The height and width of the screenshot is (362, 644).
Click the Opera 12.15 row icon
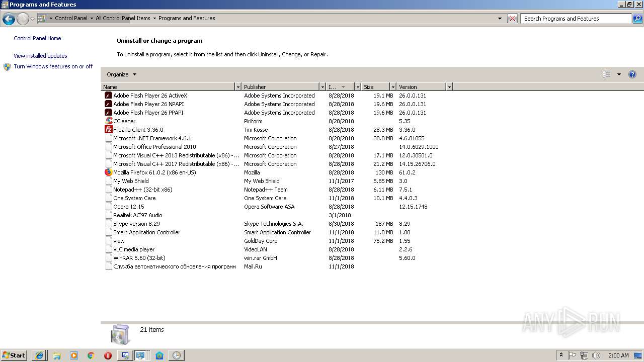(x=108, y=207)
